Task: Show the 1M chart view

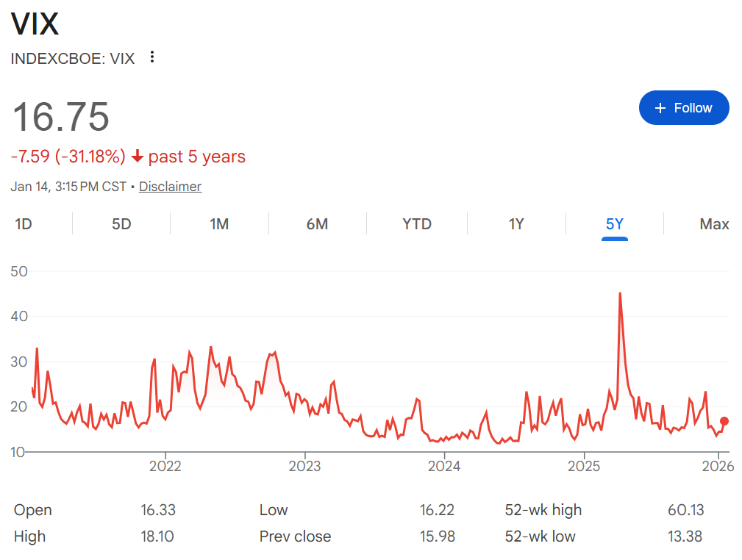Action: click(219, 224)
